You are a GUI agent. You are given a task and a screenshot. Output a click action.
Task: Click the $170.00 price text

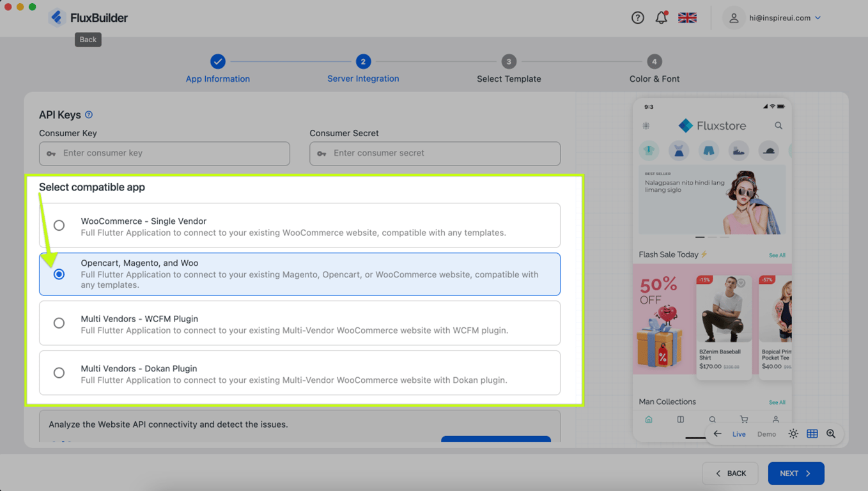tap(710, 367)
